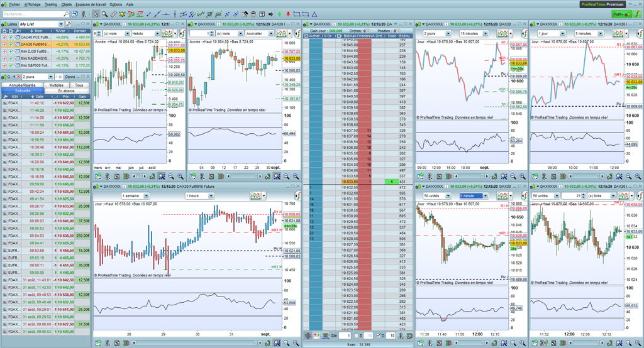The height and width of the screenshot is (348, 644).
Task: Select the horizontal line drawing tool
Action: [166, 14]
